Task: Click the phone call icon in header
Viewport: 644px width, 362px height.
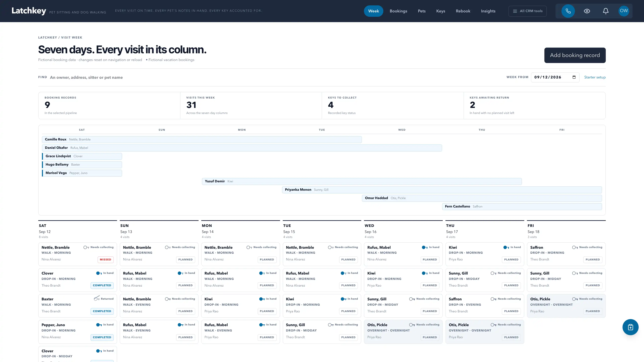Action: pyautogui.click(x=568, y=11)
